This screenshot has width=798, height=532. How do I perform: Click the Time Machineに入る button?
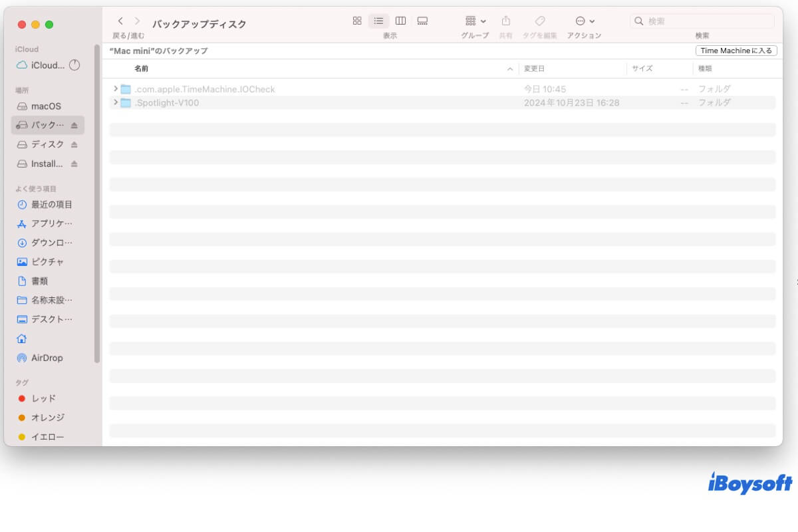point(736,50)
